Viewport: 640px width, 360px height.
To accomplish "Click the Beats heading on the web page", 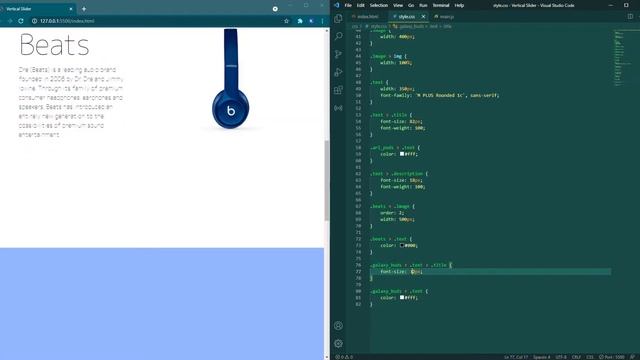I will 54,45.
